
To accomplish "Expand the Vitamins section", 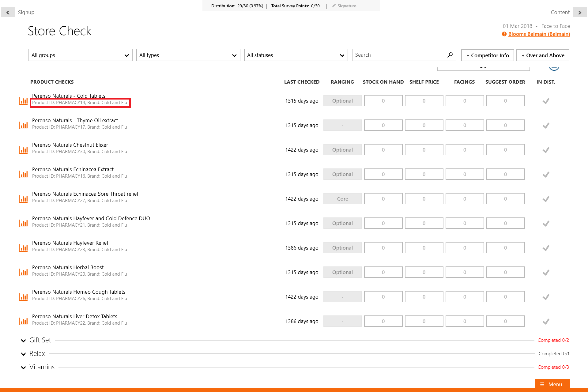I will click(24, 367).
